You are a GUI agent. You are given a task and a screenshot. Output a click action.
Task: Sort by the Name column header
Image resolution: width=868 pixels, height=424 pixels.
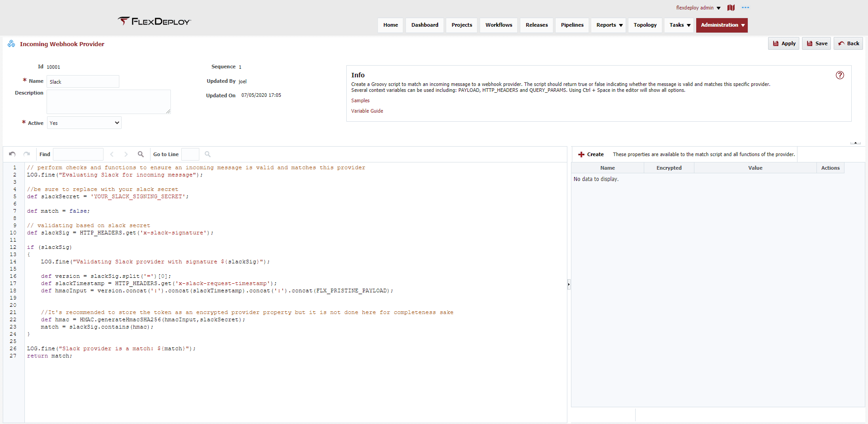(x=608, y=168)
